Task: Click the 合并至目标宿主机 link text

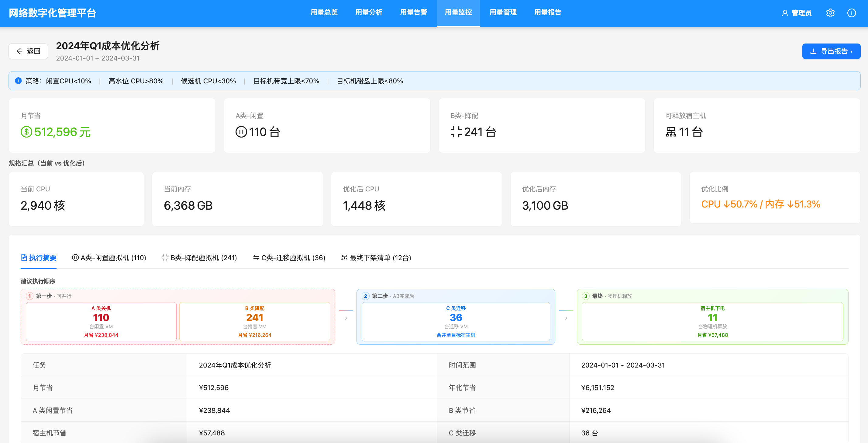Action: pyautogui.click(x=456, y=335)
